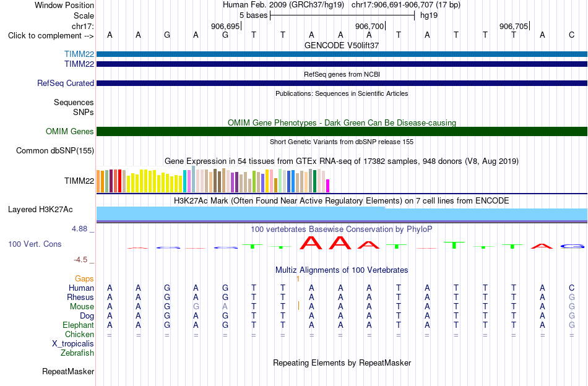Click the TIMM22 label beside the GTEx bar chart
This screenshot has width=588, height=386.
79,181
